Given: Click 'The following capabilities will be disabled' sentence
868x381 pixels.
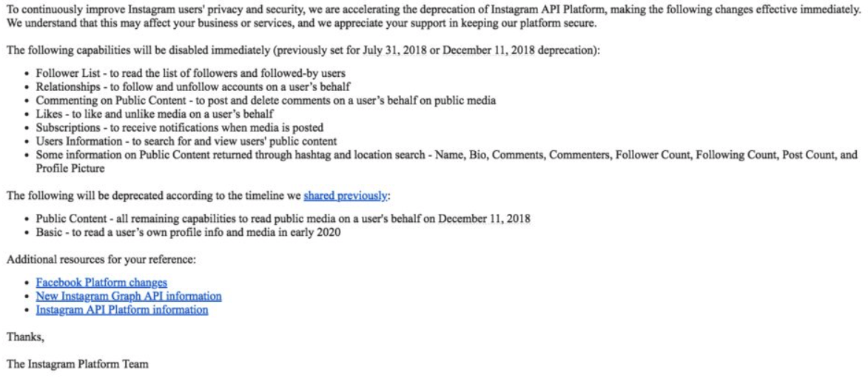Looking at the screenshot, I should pos(303,50).
